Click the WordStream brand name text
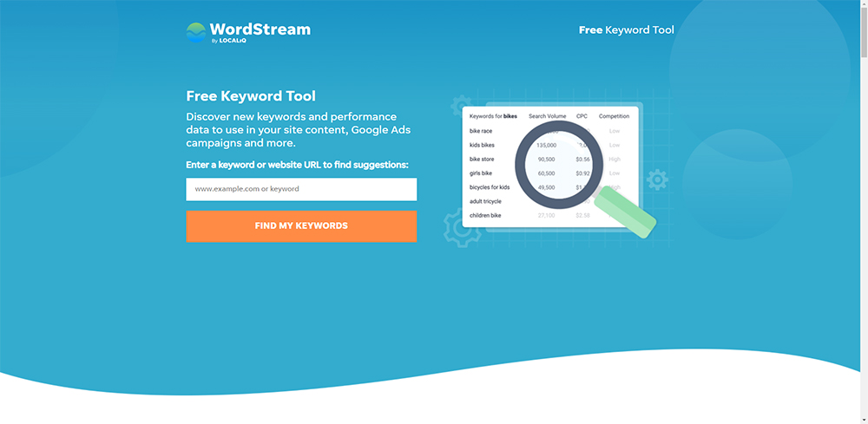Viewport: 868px width, 424px height. (x=260, y=29)
